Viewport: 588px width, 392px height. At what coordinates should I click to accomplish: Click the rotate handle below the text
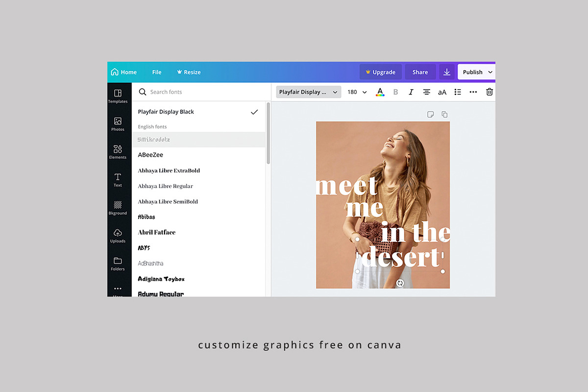[x=400, y=283]
